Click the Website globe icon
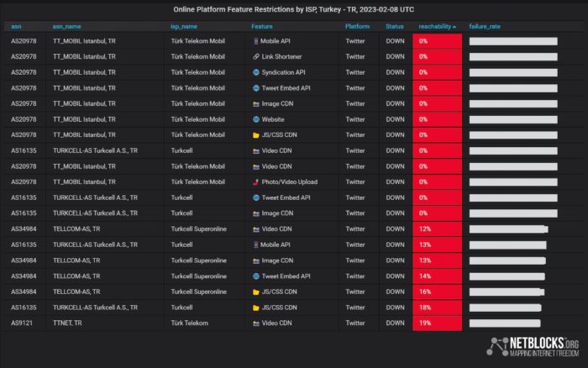Viewport: 588px width, 368px height. [x=256, y=119]
